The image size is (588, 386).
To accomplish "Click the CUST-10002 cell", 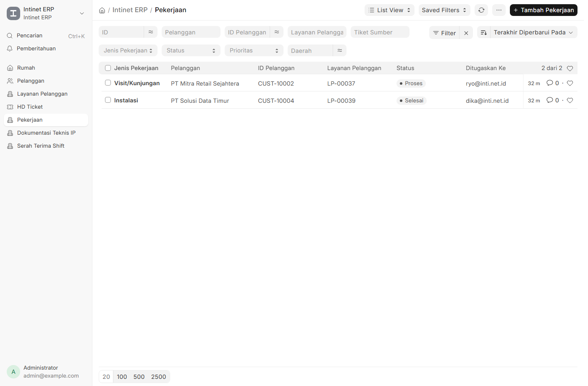I will [276, 83].
